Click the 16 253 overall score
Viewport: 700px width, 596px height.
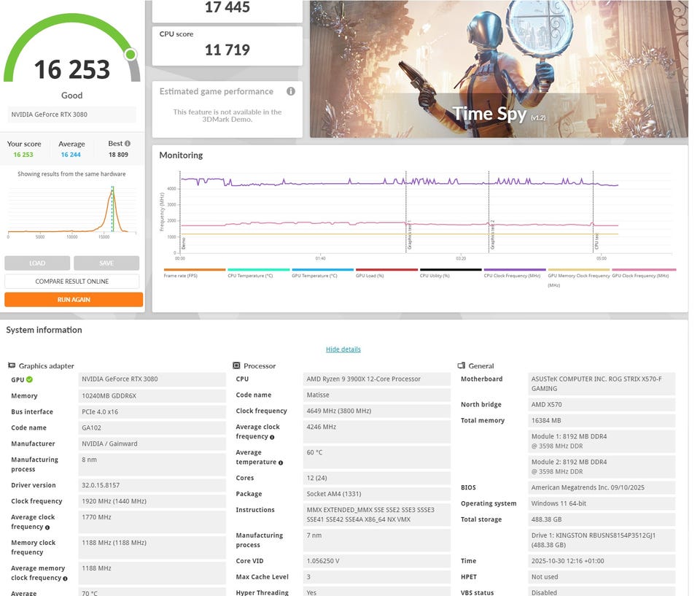coord(72,70)
